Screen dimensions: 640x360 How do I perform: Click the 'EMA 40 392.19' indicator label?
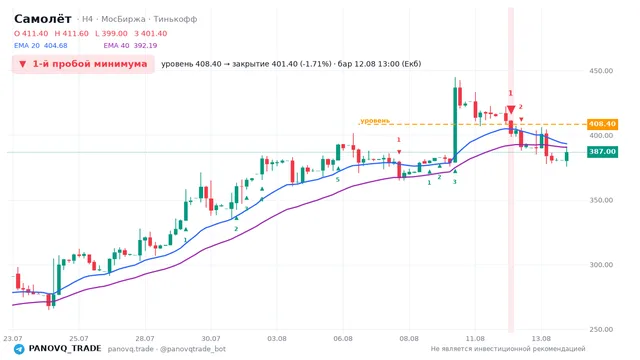pyautogui.click(x=130, y=46)
